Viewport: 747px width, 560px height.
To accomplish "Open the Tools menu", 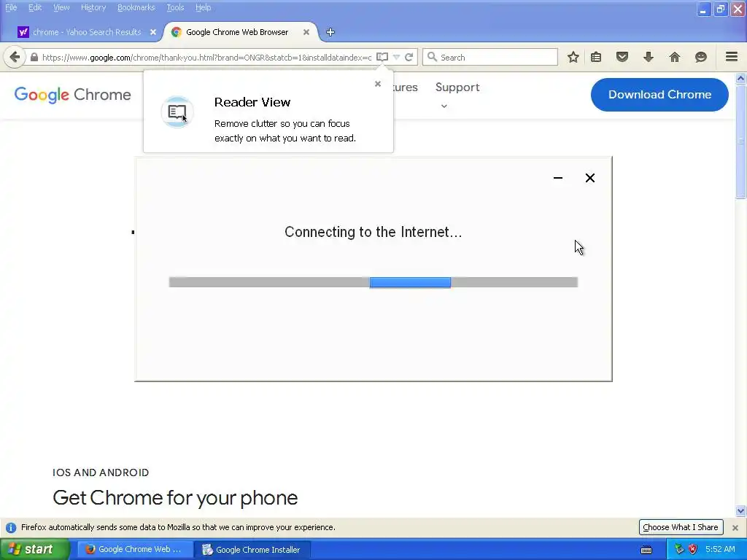I will click(x=175, y=7).
